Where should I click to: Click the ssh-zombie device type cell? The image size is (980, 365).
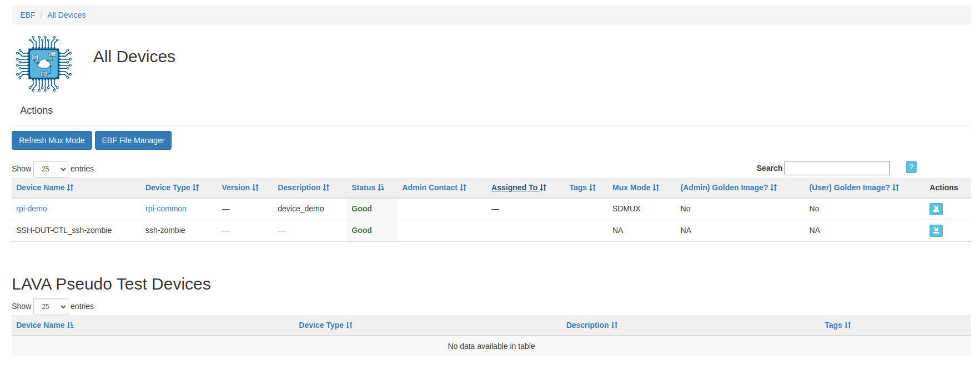point(165,230)
